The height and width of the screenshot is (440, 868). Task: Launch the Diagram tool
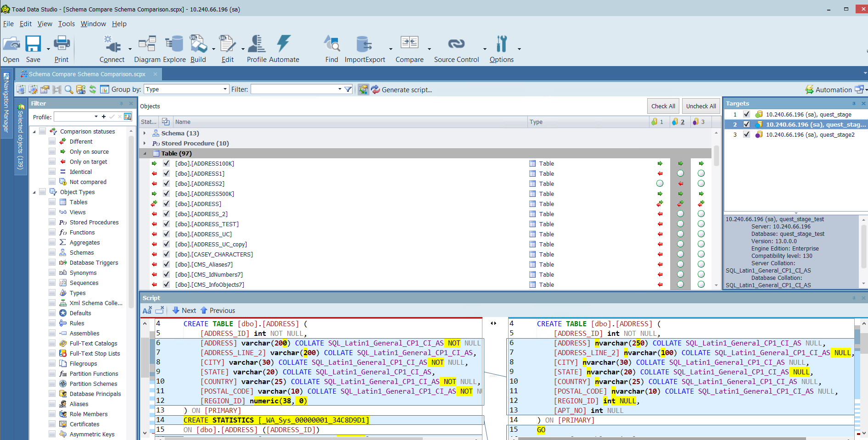pyautogui.click(x=147, y=48)
